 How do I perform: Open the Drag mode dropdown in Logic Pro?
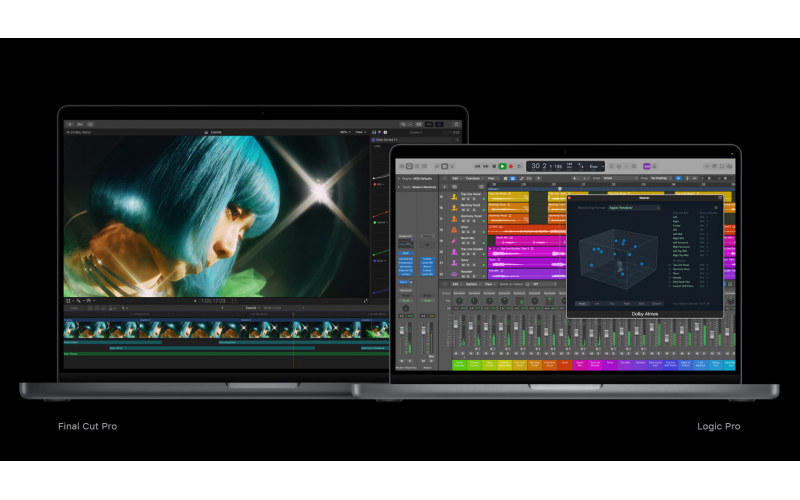[661, 178]
